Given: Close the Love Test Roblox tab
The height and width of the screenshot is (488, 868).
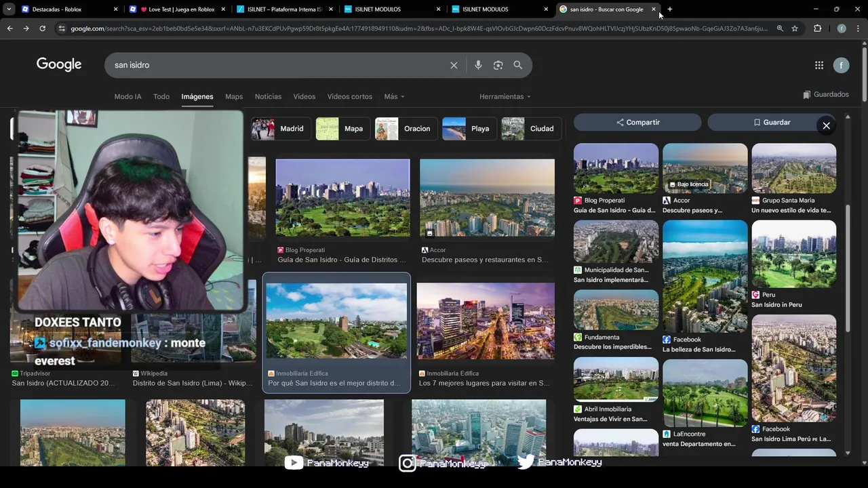Looking at the screenshot, I should [x=223, y=9].
